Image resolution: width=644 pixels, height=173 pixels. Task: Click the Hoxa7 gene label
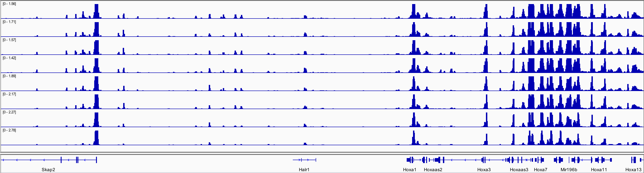[541, 170]
